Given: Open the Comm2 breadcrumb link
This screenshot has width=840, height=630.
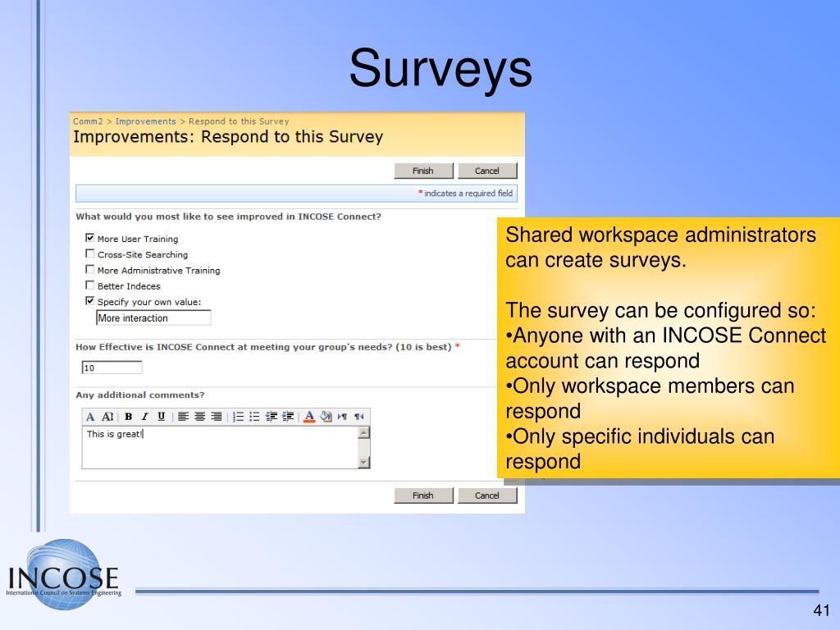Looking at the screenshot, I should (88, 121).
